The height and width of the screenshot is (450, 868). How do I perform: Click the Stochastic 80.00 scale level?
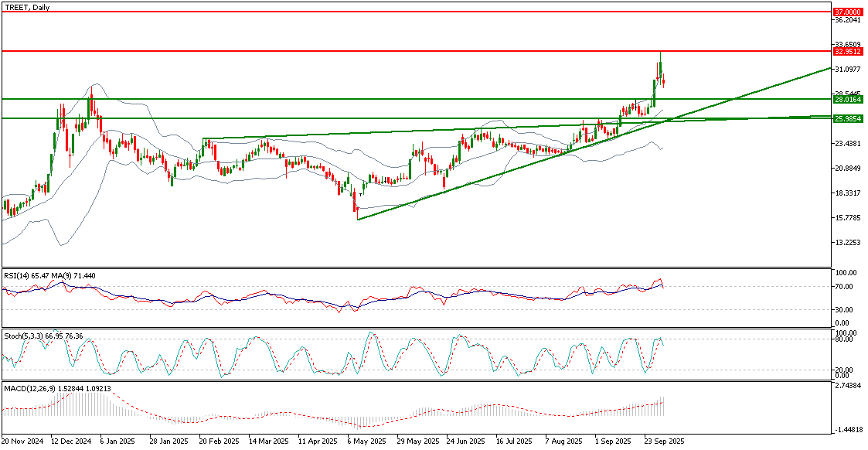[843, 339]
